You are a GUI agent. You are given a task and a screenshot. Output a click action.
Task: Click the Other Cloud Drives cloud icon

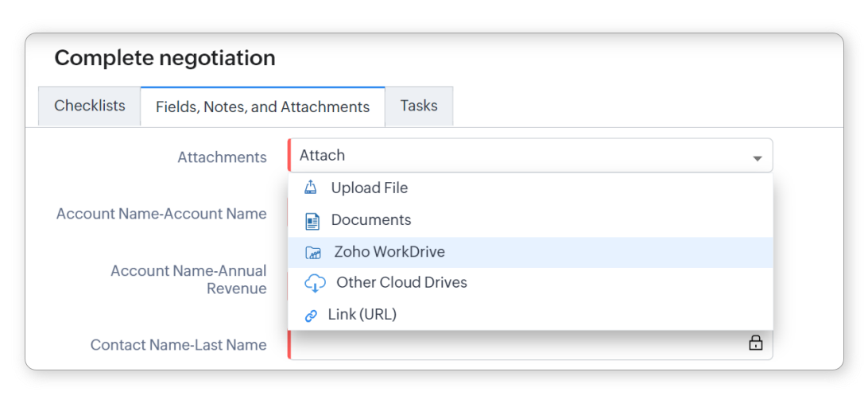point(315,283)
